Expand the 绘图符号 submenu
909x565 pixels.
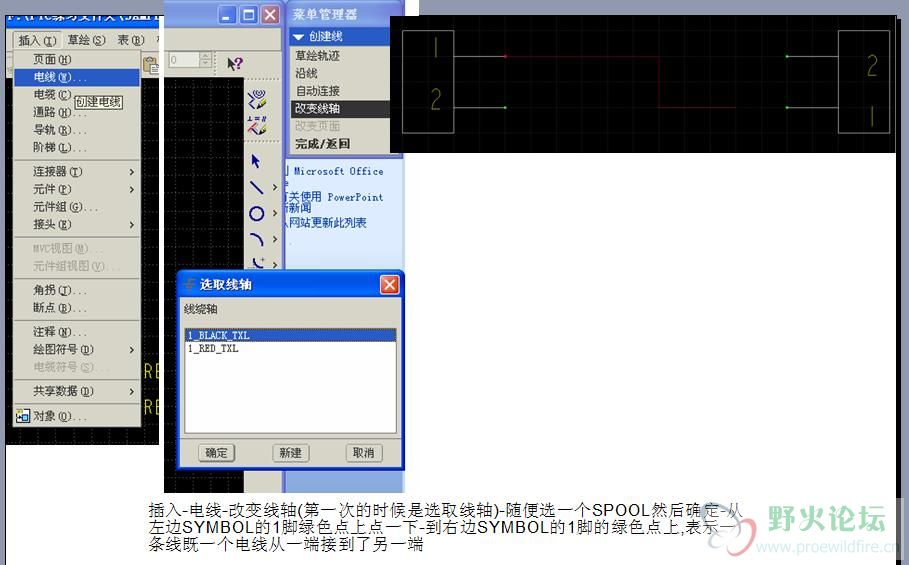[x=77, y=349]
